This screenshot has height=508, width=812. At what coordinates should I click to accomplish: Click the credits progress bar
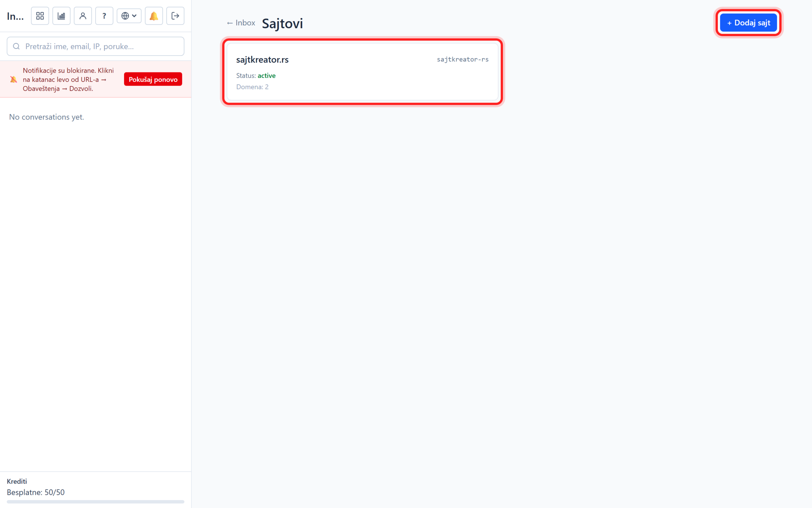(95, 502)
